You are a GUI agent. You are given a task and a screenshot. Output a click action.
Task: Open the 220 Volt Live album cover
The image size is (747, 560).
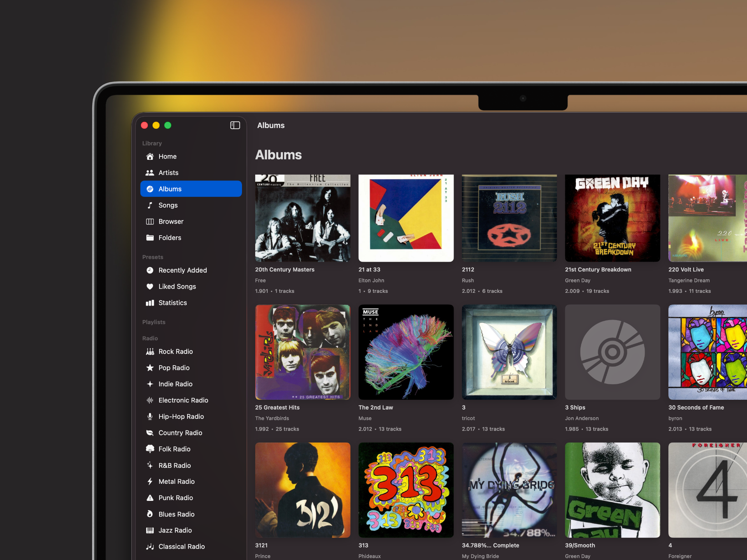tap(708, 218)
